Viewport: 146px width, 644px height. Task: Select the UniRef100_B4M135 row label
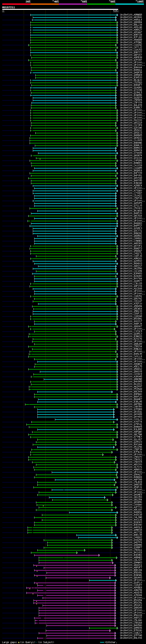131,354
